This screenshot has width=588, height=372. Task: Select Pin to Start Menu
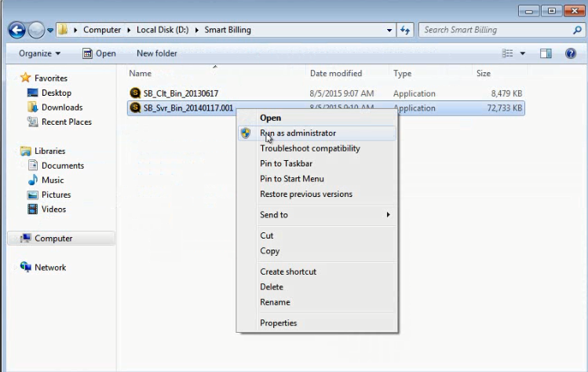tap(317, 179)
